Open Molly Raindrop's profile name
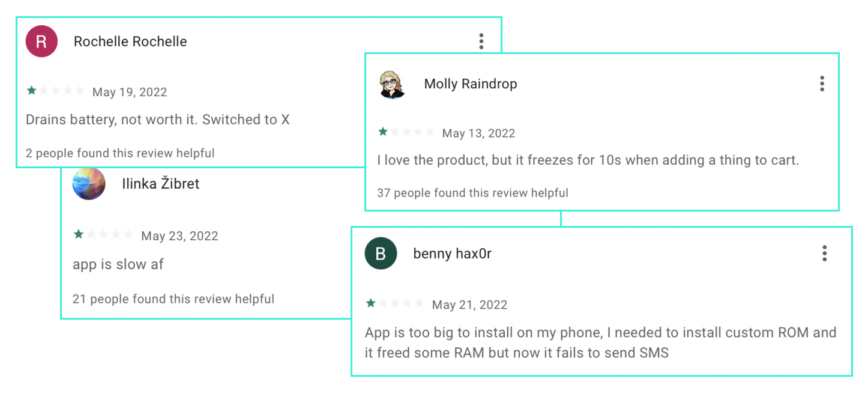 pyautogui.click(x=470, y=84)
